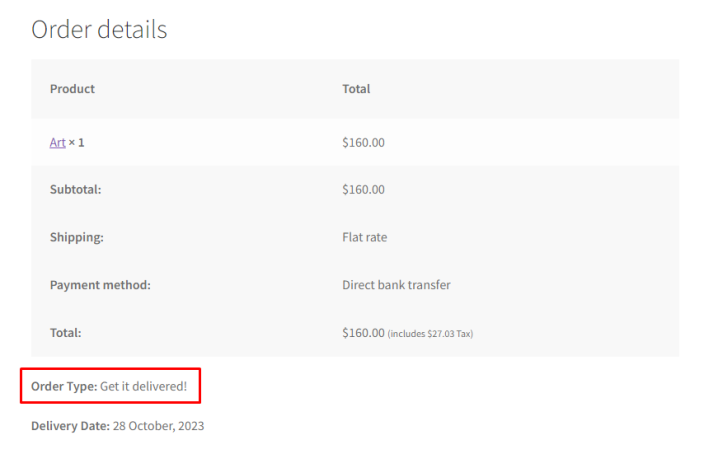Screen dimensions: 704x454
Task: Click the Get it delivered! text
Action: tap(143, 387)
